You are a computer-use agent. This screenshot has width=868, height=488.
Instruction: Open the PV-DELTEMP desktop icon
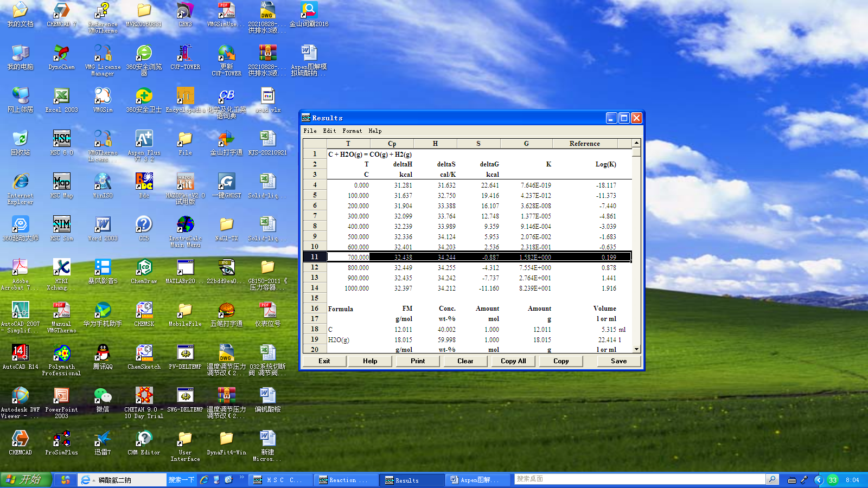click(185, 357)
